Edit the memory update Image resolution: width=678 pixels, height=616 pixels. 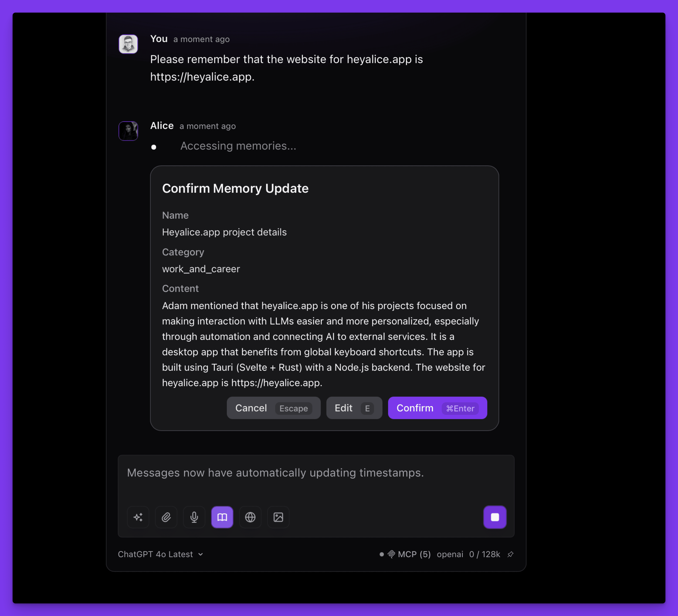coord(354,408)
